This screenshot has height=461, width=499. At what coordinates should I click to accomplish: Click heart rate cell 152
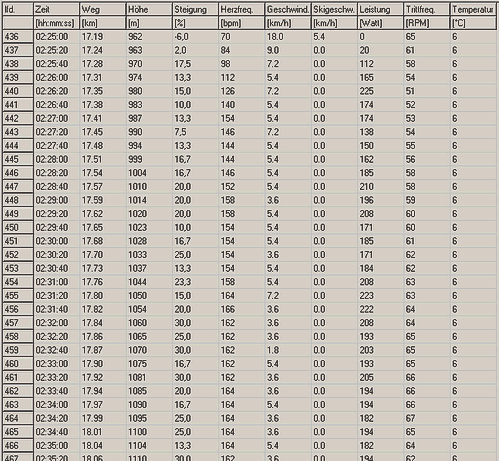click(x=242, y=186)
